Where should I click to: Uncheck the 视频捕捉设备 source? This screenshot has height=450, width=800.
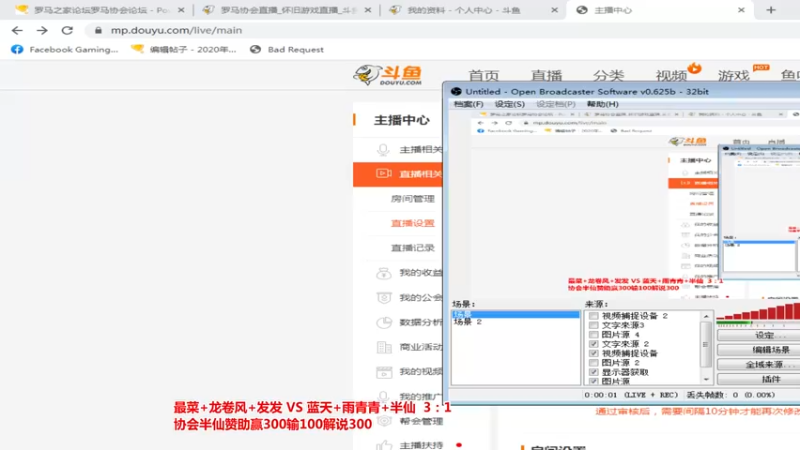tap(593, 353)
